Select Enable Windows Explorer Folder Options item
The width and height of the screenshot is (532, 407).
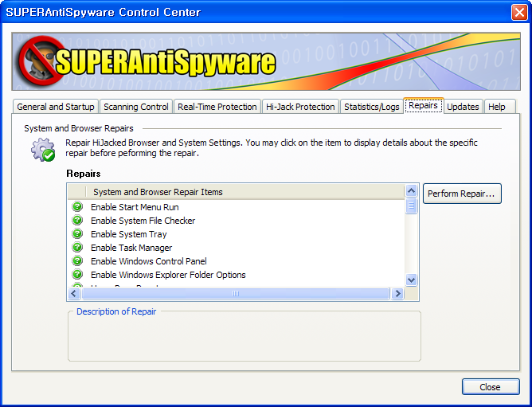click(x=168, y=275)
